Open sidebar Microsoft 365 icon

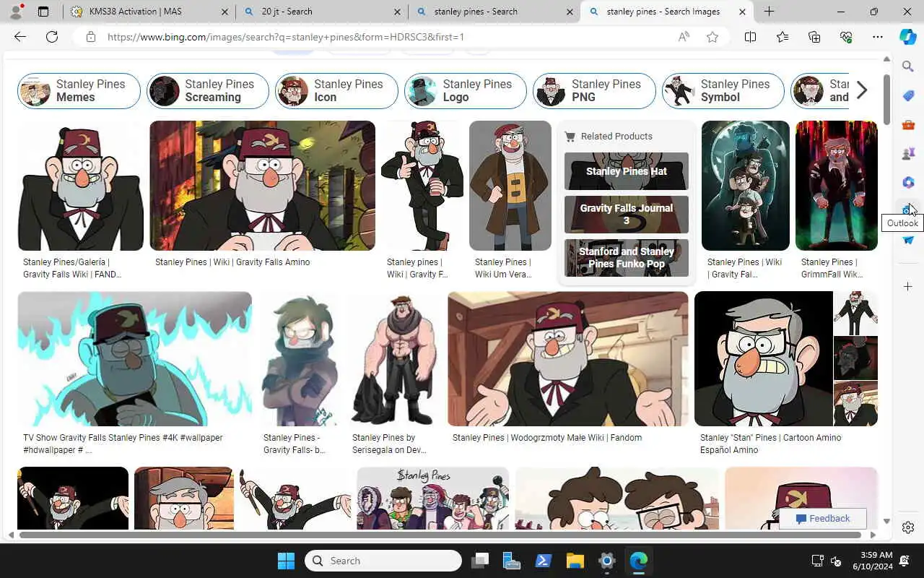click(x=908, y=182)
